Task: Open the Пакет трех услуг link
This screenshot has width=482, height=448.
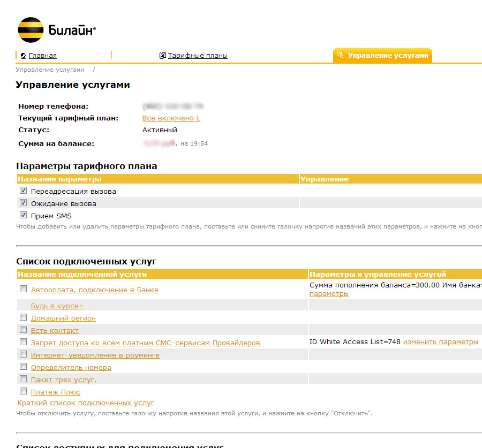Action: click(64, 380)
